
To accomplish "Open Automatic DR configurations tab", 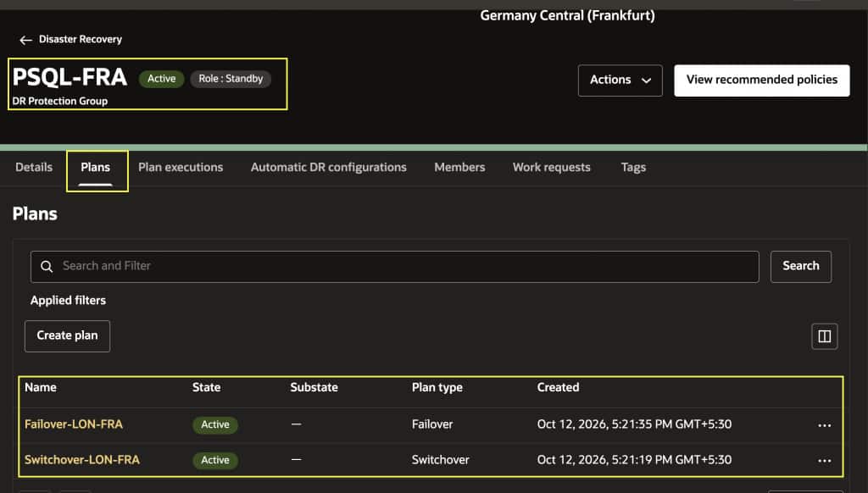I will [x=328, y=167].
